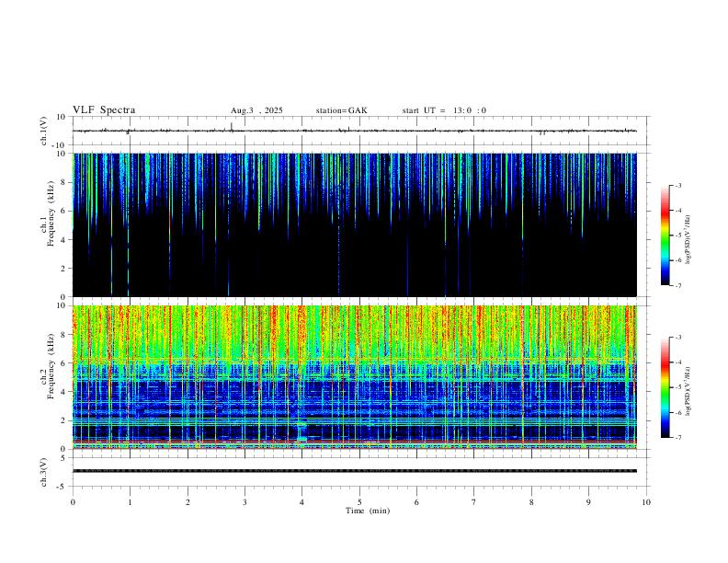Click the ch.1 spectrogram panel

355,224
